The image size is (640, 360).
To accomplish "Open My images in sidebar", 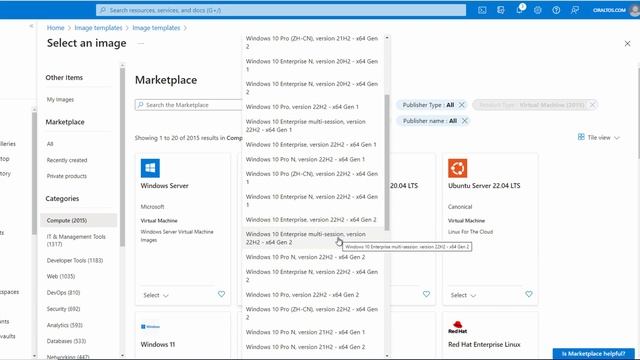I will (60, 100).
